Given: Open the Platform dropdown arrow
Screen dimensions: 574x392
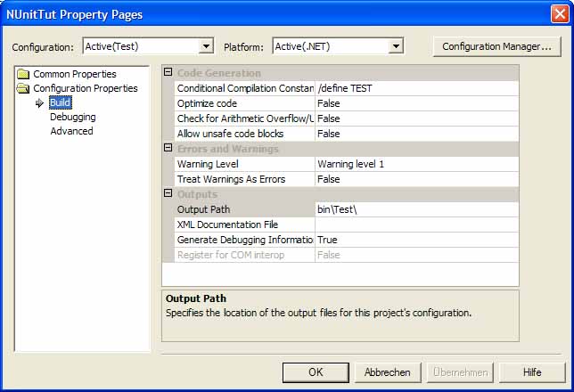Looking at the screenshot, I should coord(396,46).
